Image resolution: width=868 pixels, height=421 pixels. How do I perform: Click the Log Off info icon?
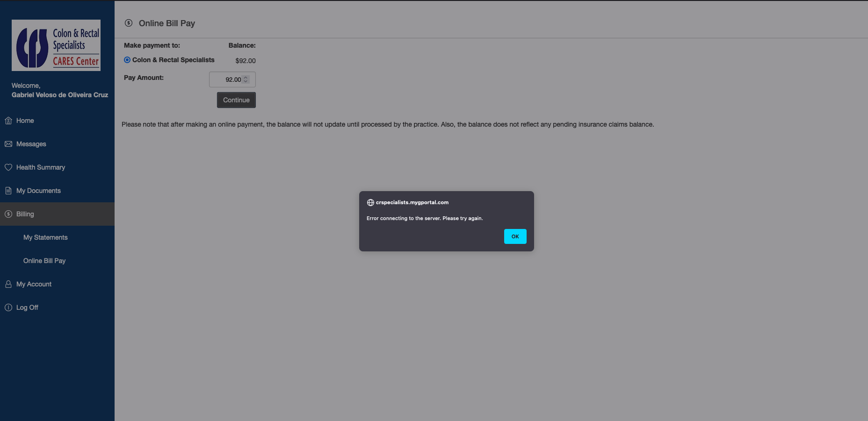[x=8, y=307]
